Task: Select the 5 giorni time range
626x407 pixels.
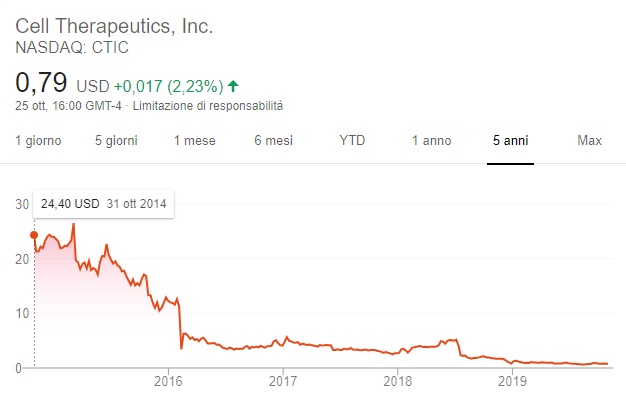Action: click(x=115, y=141)
